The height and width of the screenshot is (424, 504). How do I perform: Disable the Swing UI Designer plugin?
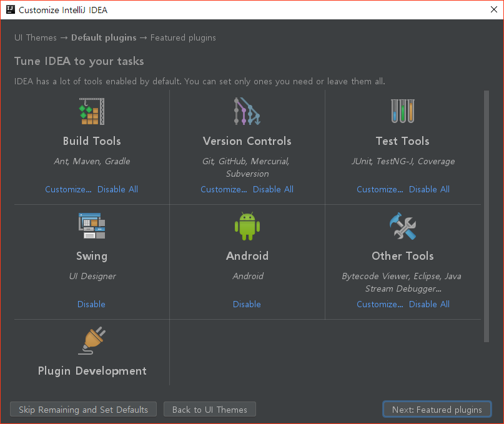tap(91, 304)
